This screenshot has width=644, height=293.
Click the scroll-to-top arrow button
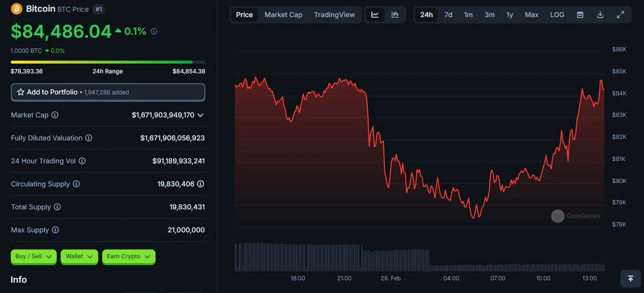(x=630, y=278)
